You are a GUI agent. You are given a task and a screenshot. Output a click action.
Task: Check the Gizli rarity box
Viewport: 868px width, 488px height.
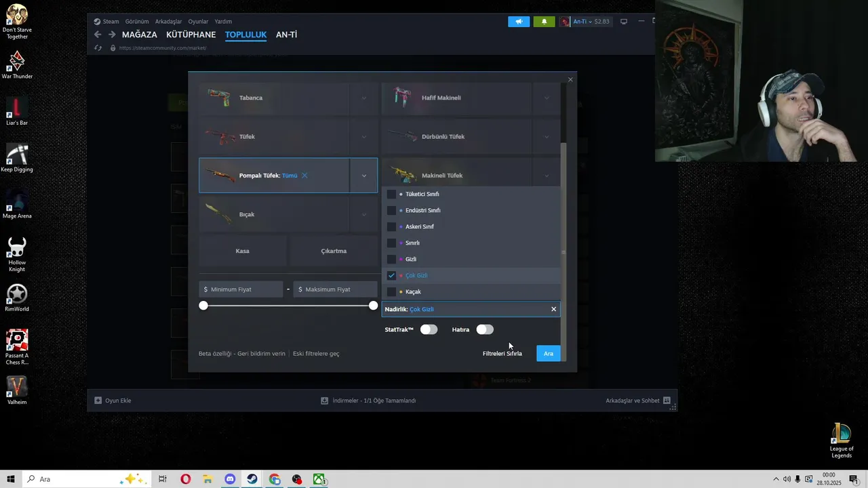391,259
